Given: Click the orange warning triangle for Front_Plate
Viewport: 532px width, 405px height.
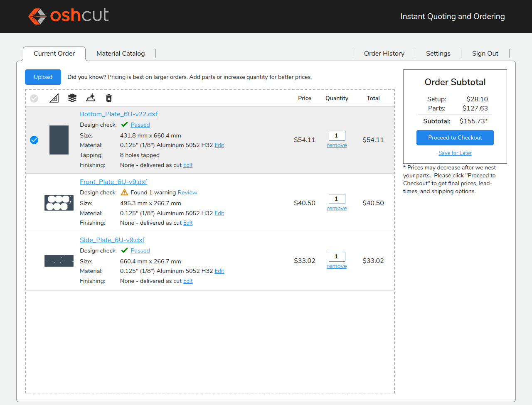Looking at the screenshot, I should coord(124,192).
